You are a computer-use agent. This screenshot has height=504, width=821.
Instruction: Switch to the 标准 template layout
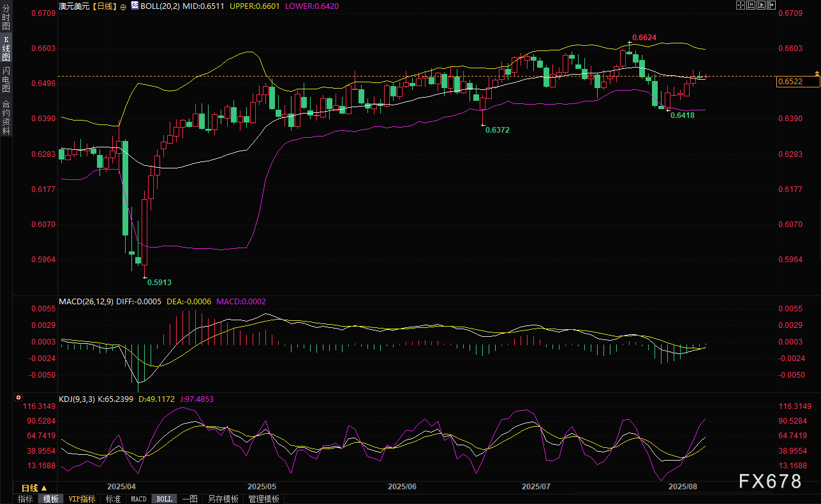[113, 499]
